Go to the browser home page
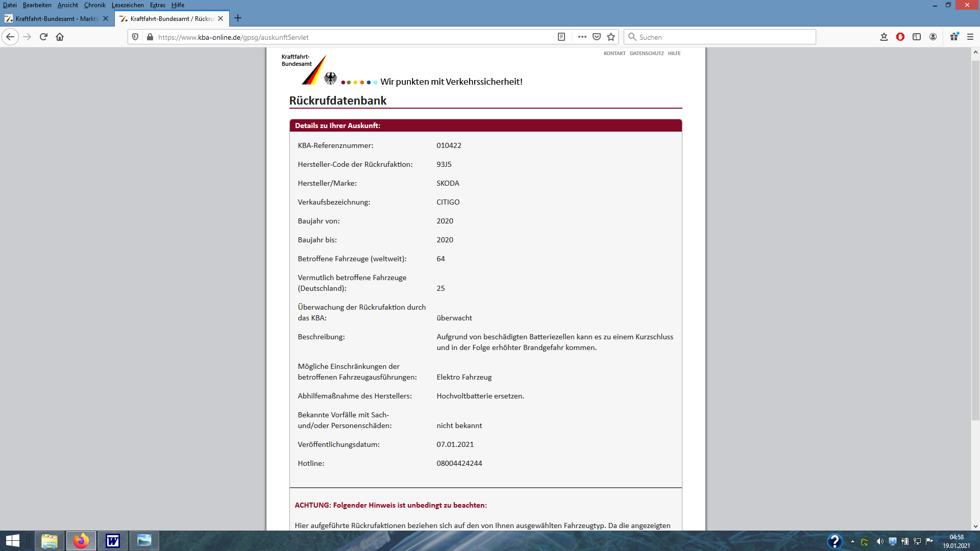Screen dimensions: 980x551 pos(60,37)
